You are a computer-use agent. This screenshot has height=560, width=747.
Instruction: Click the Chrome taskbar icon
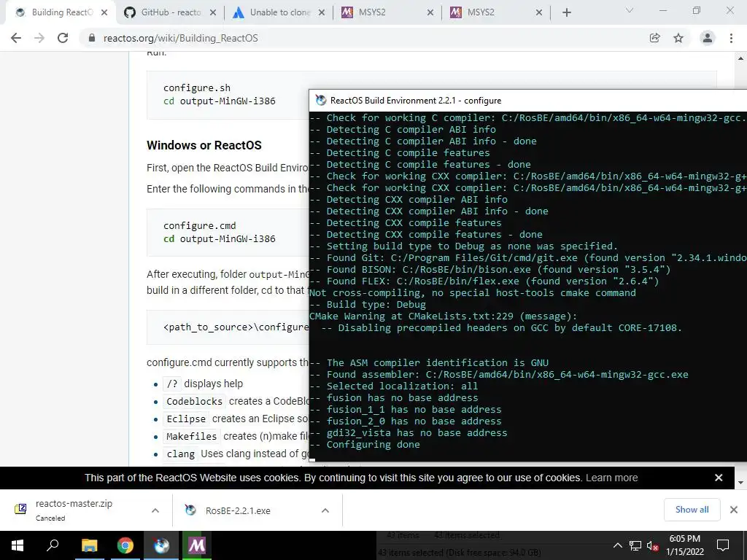tap(125, 545)
